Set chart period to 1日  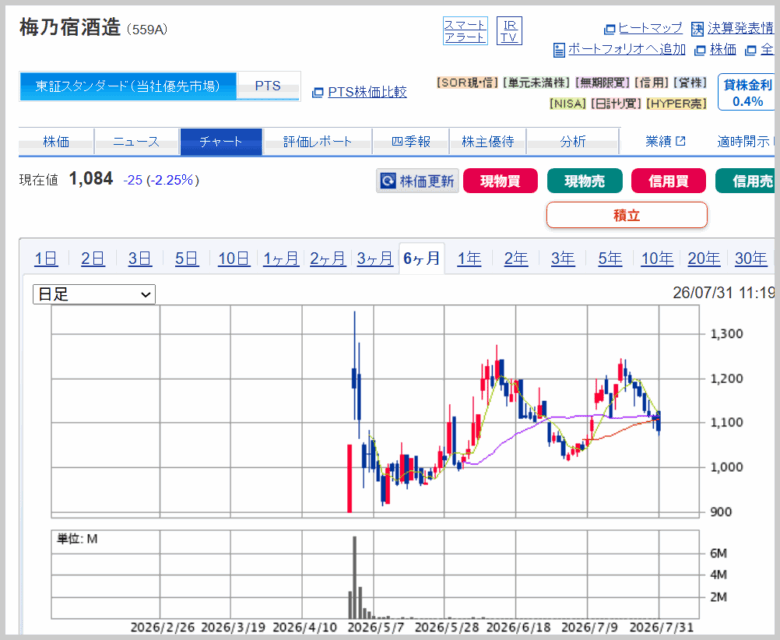(46, 259)
